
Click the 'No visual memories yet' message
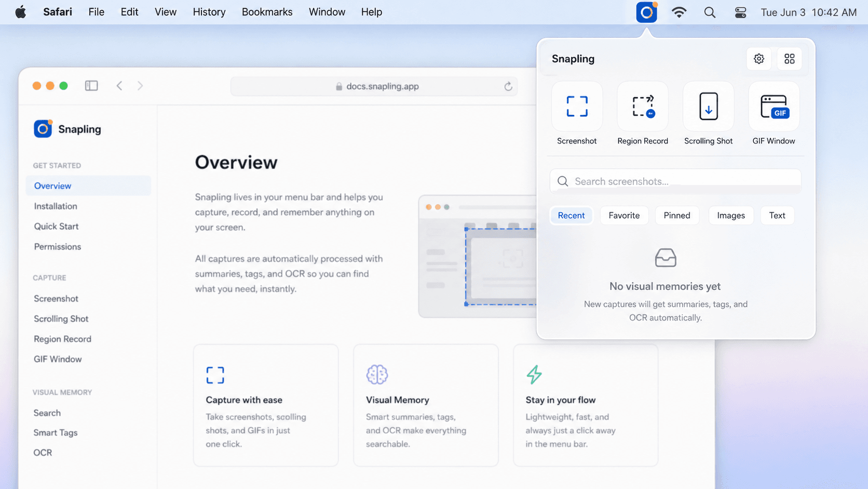tap(665, 286)
